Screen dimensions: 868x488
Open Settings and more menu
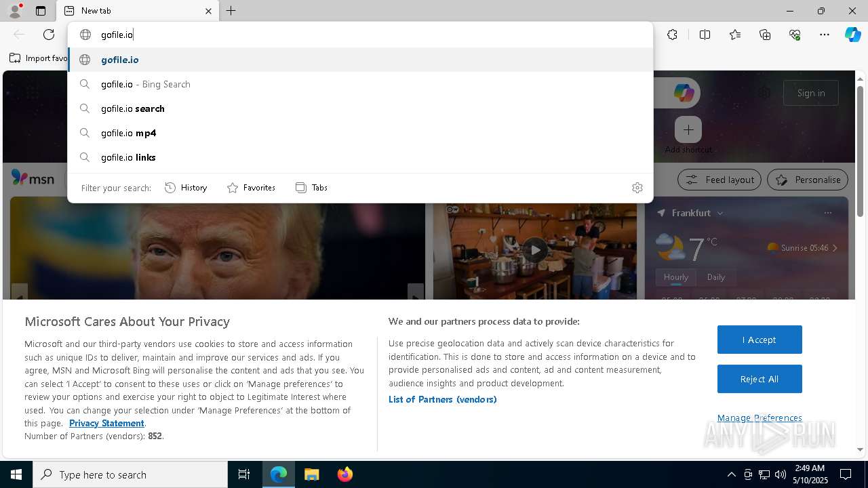point(825,35)
